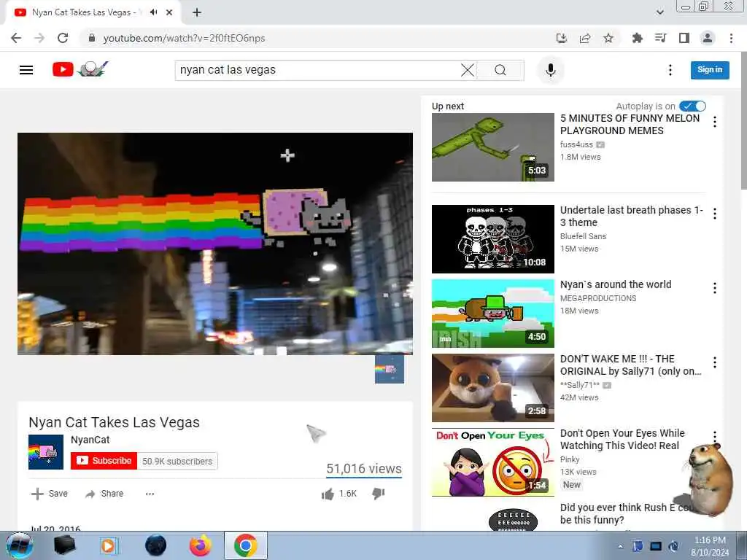747x560 pixels.
Task: Subscribe to the NyanCat channel
Action: coord(104,461)
